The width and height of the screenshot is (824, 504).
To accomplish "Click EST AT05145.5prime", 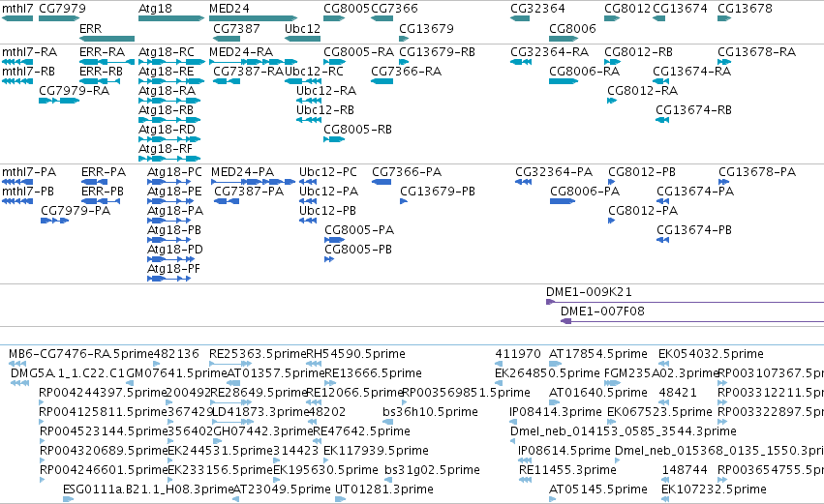I will (x=598, y=489).
